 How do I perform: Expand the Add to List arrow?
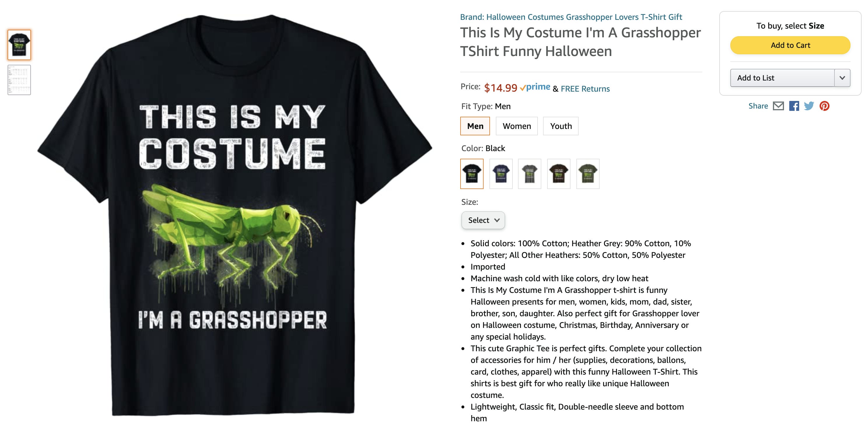point(842,78)
